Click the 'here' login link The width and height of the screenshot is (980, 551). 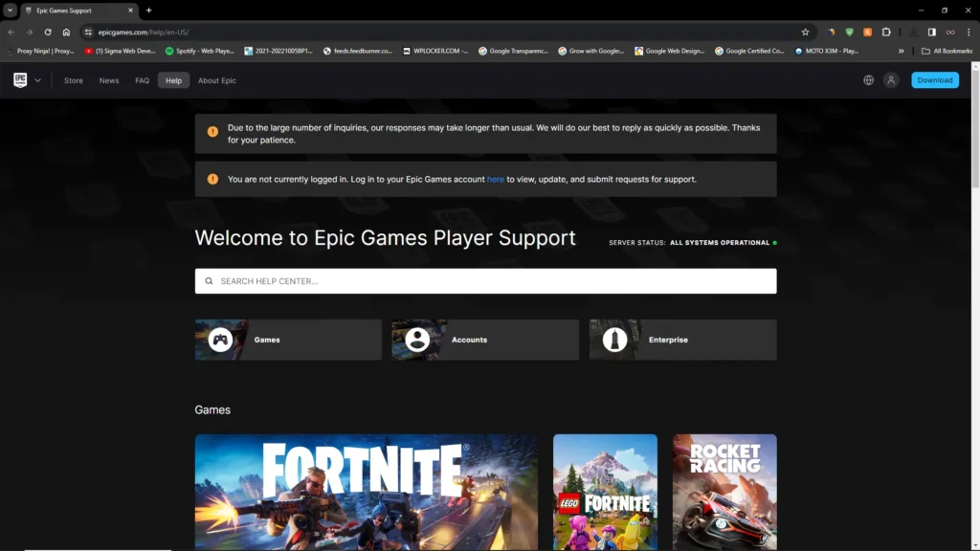click(x=495, y=179)
